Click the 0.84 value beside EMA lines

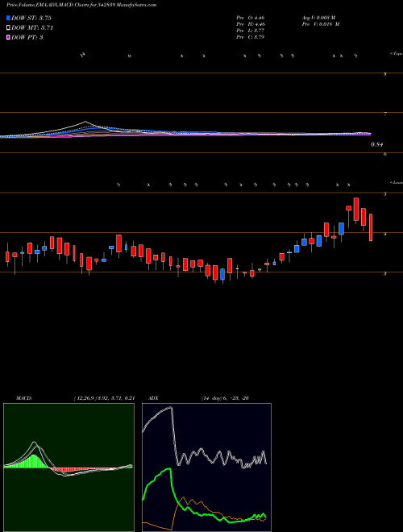[377, 144]
